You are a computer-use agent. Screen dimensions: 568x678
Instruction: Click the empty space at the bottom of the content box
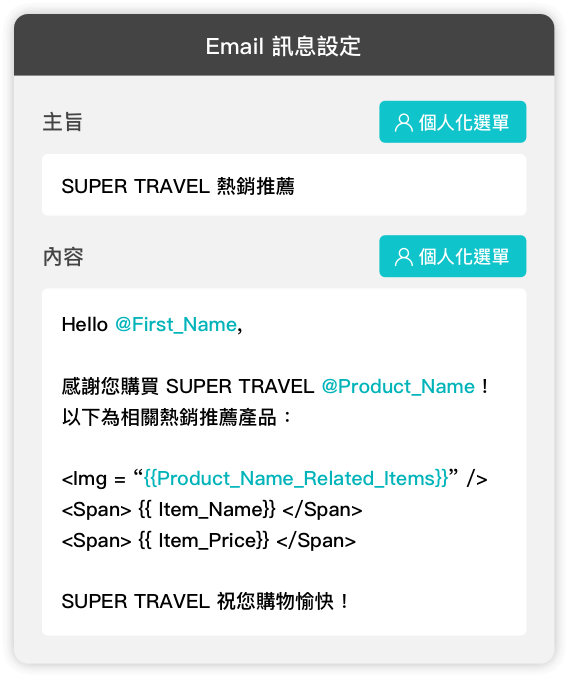coord(284,625)
